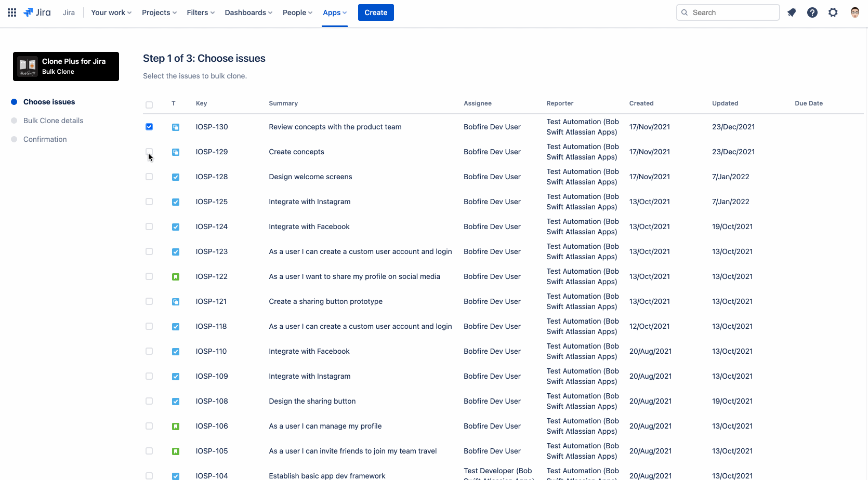
Task: Click the Jira product name link
Action: (x=69, y=12)
